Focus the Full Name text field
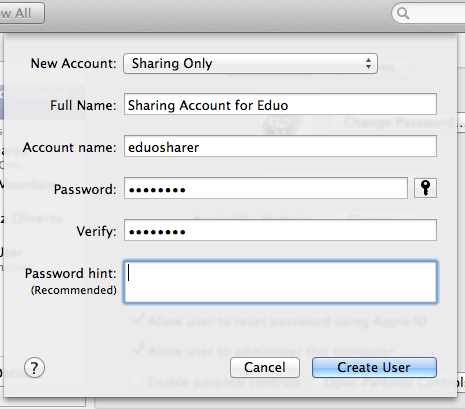The image size is (465, 409). tap(280, 104)
